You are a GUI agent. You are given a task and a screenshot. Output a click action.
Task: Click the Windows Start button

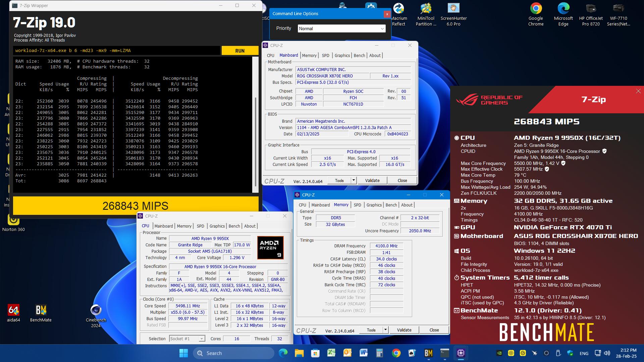(183, 353)
